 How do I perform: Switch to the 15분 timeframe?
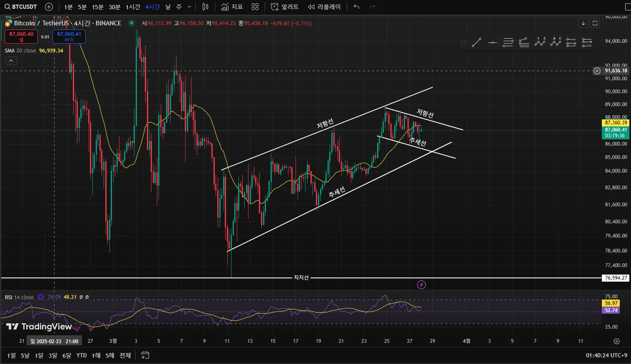[98, 7]
